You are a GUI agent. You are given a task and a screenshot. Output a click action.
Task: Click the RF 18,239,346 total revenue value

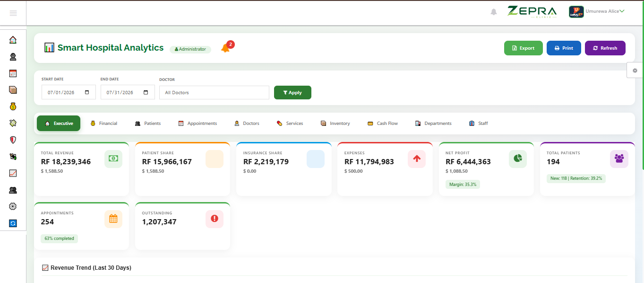pos(66,161)
